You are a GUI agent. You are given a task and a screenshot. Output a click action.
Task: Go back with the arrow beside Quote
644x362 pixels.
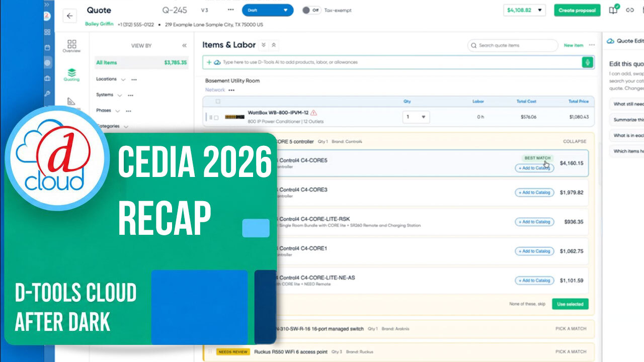(69, 16)
